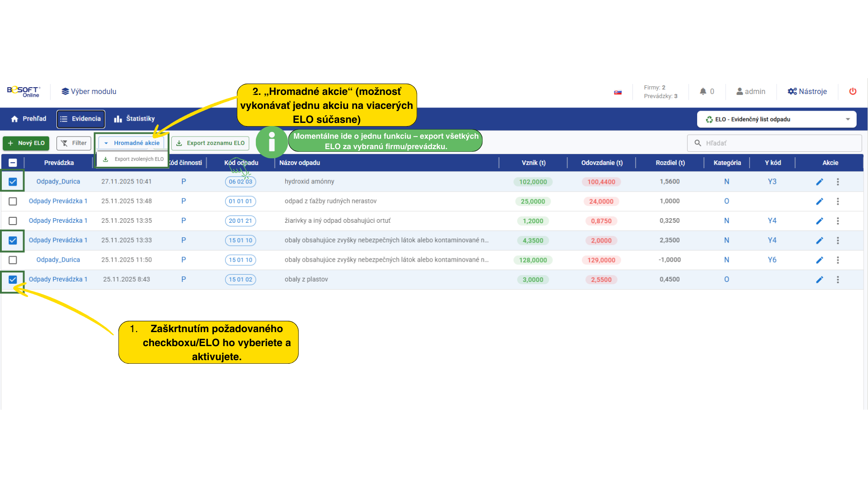Click the Nový ELO button
This screenshot has height=488, width=868.
point(26,143)
